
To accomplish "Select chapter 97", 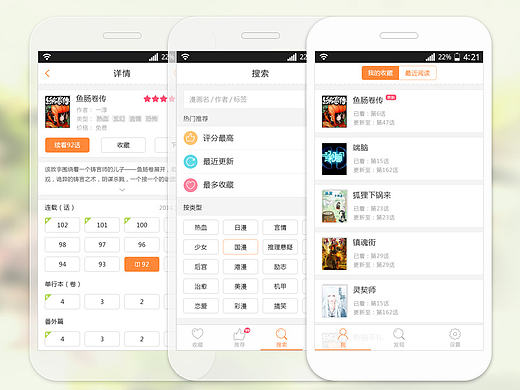I will pos(102,245).
